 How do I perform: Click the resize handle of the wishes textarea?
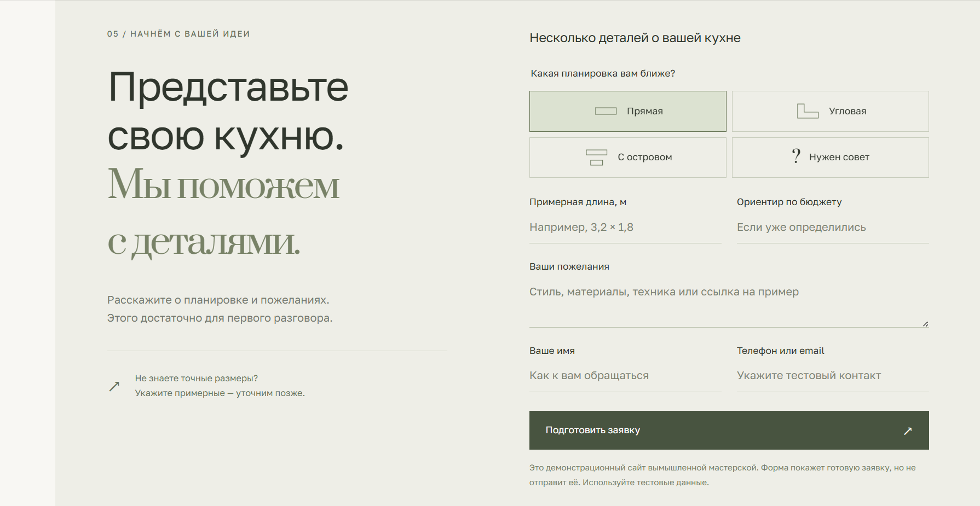click(x=925, y=324)
